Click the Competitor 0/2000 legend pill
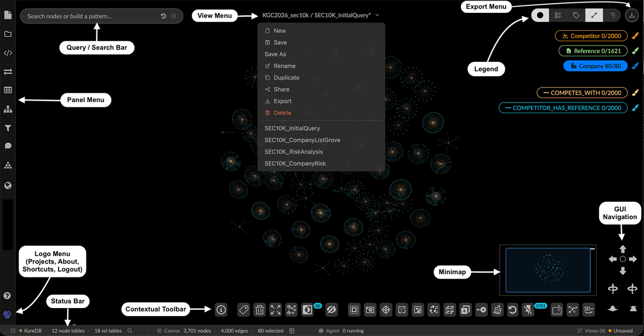 pyautogui.click(x=591, y=36)
